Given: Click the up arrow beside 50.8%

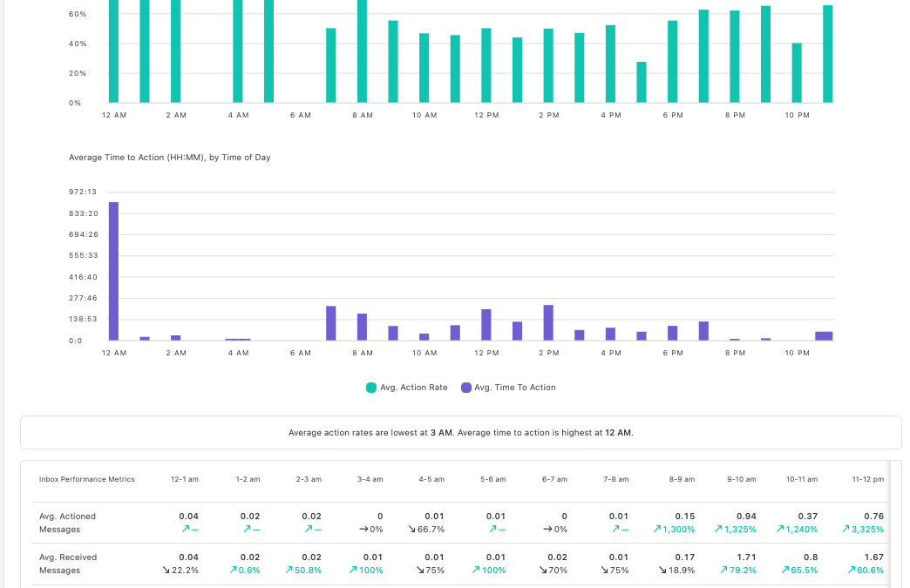Looking at the screenshot, I should tap(289, 570).
